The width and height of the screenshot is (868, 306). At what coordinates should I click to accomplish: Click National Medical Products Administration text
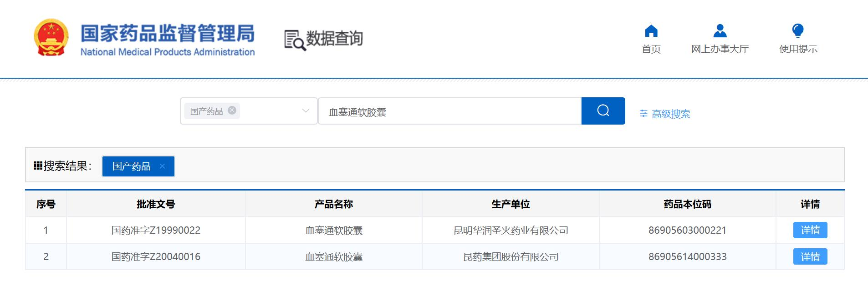[x=168, y=52]
